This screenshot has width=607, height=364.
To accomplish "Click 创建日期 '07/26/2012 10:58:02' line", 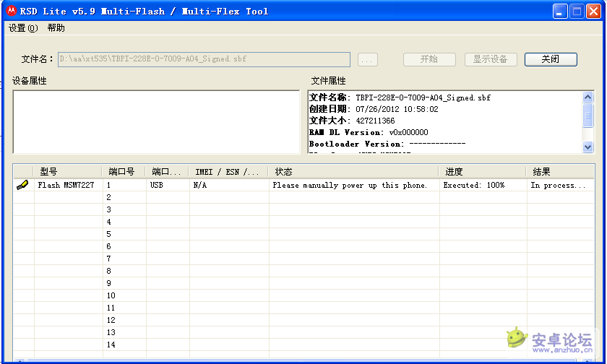I will (374, 109).
